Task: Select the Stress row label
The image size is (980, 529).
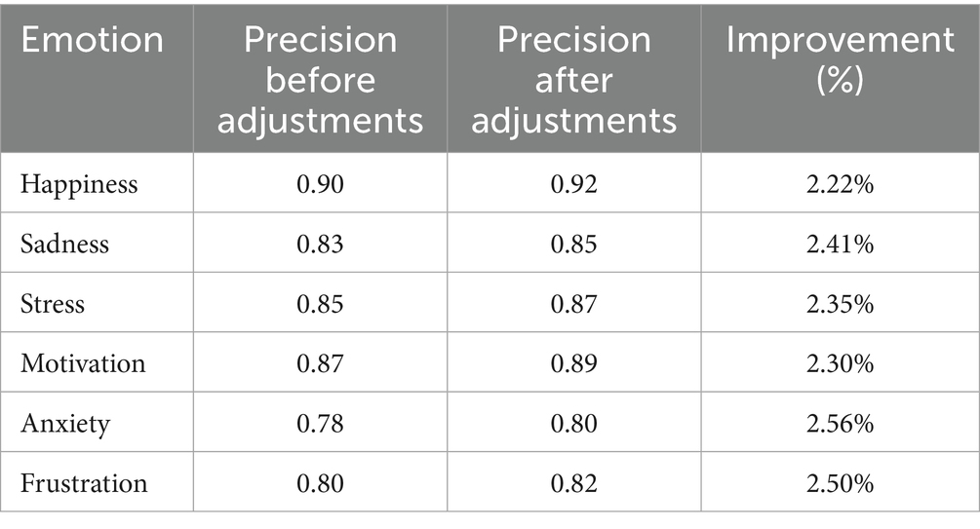Action: pyautogui.click(x=53, y=303)
